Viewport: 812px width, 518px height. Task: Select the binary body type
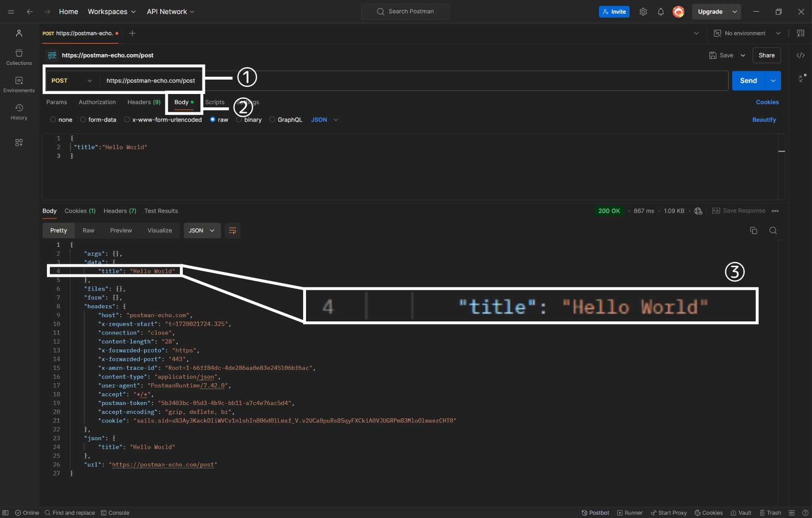point(239,120)
